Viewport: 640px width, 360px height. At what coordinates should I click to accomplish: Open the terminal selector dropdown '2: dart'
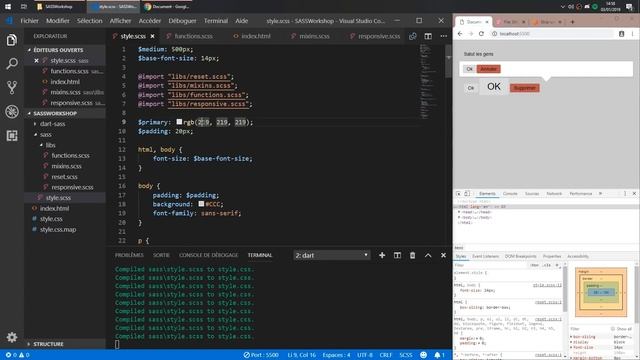[331, 255]
